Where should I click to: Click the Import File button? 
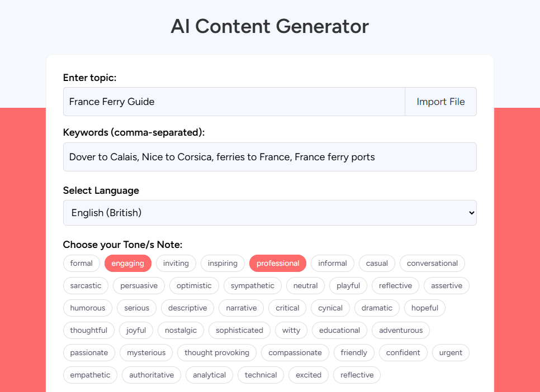(440, 101)
